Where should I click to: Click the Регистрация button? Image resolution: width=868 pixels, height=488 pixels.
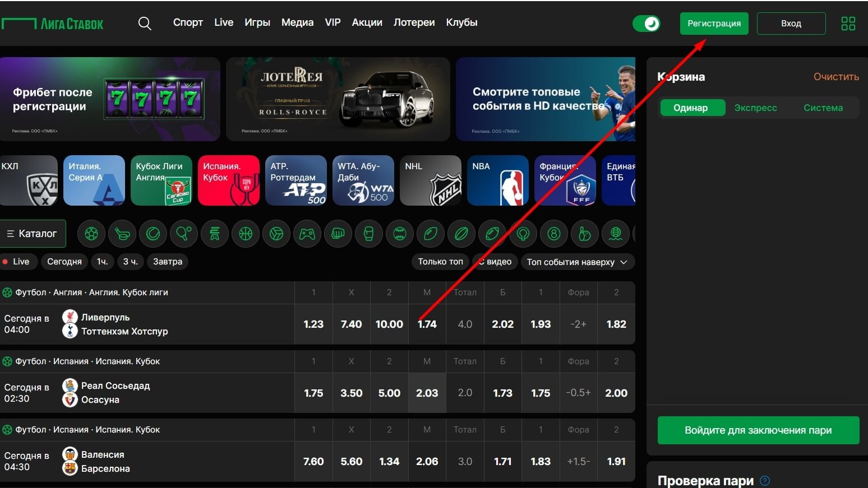pyautogui.click(x=714, y=24)
